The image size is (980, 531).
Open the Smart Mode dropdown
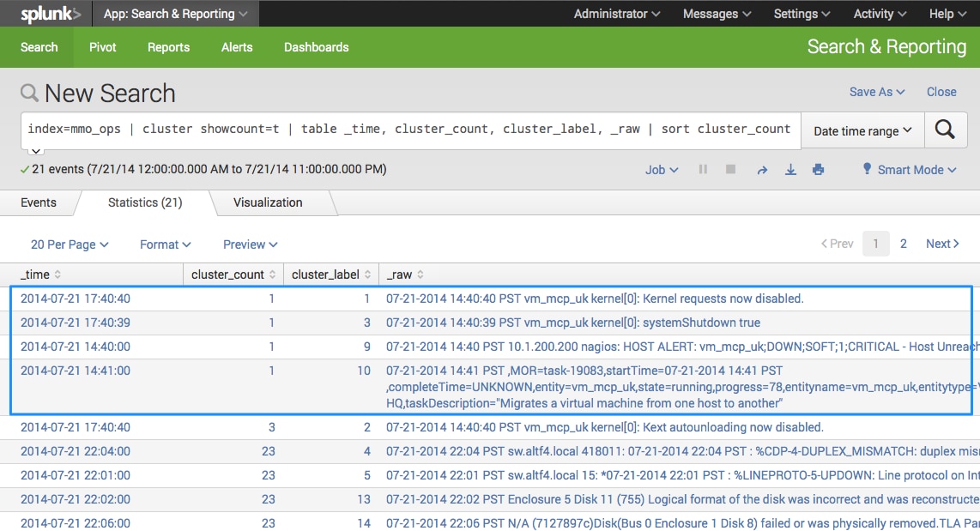click(x=916, y=170)
